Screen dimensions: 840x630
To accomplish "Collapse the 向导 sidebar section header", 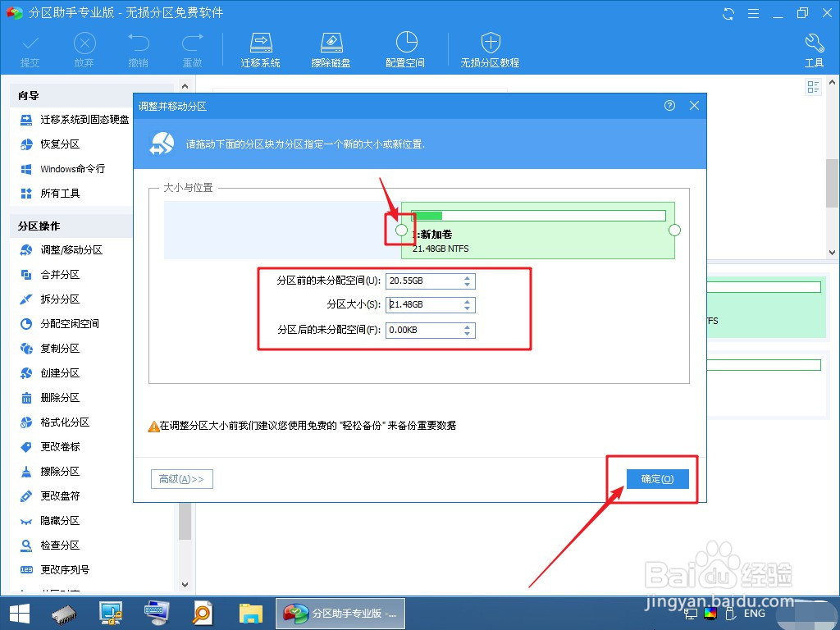I will [92, 96].
